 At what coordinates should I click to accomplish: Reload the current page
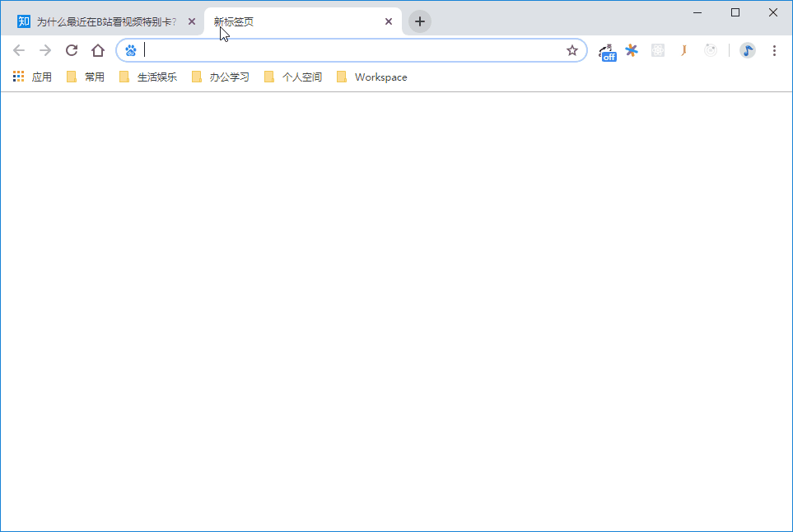[72, 50]
